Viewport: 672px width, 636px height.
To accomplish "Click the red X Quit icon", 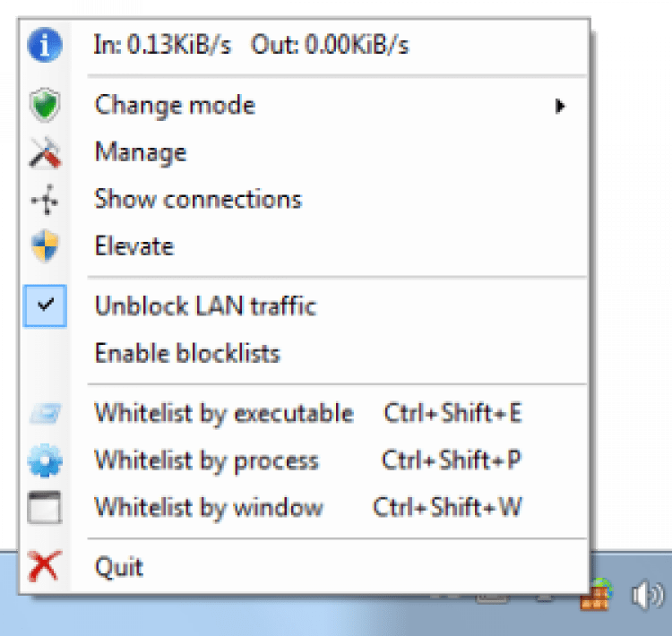I will 44,566.
